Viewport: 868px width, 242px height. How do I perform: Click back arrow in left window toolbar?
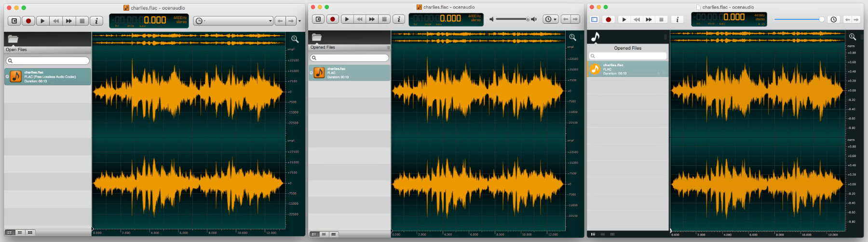coord(280,21)
